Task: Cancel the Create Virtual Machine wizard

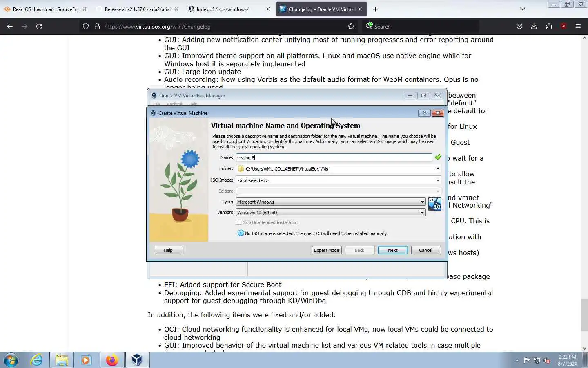Action: pyautogui.click(x=425, y=250)
